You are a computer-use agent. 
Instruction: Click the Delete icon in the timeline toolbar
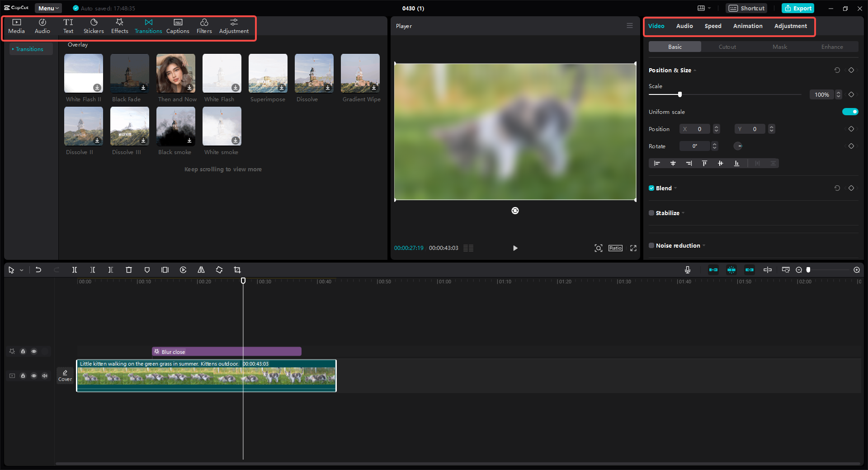129,270
